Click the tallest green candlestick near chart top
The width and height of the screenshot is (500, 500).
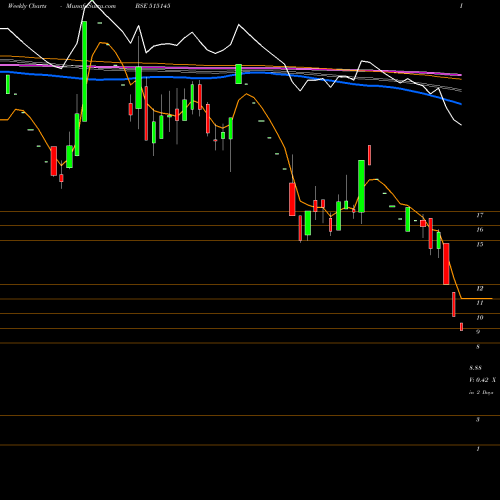point(85,71)
